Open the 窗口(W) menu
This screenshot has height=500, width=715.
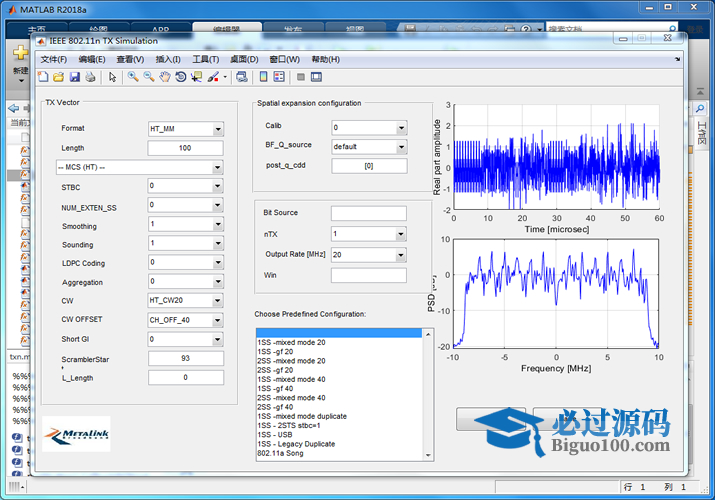284,59
